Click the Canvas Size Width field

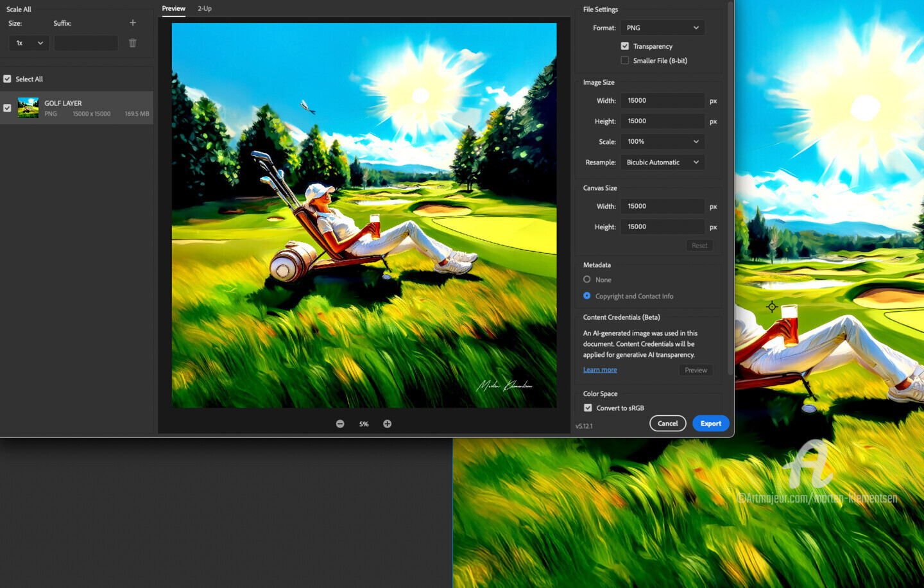(662, 206)
